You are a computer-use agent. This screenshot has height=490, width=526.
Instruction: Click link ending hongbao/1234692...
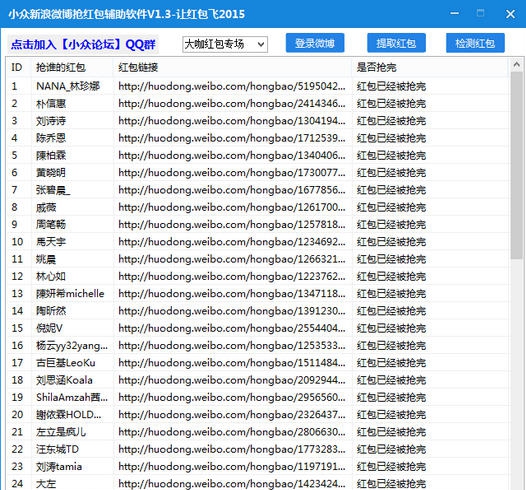(232, 242)
